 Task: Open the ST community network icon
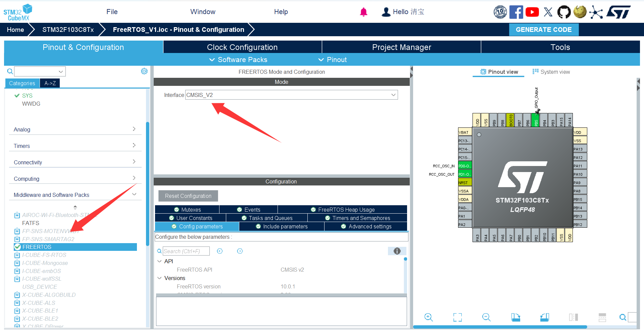(596, 12)
